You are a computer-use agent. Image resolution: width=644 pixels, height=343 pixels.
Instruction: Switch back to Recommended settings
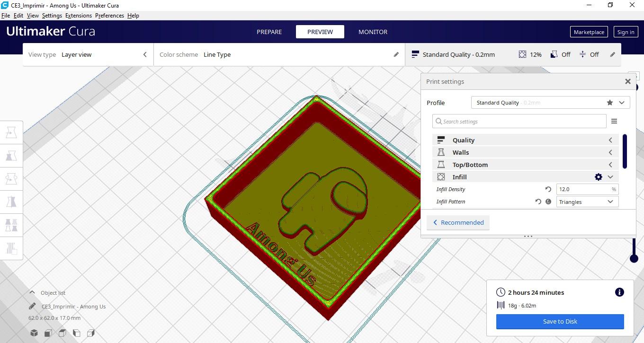click(458, 222)
